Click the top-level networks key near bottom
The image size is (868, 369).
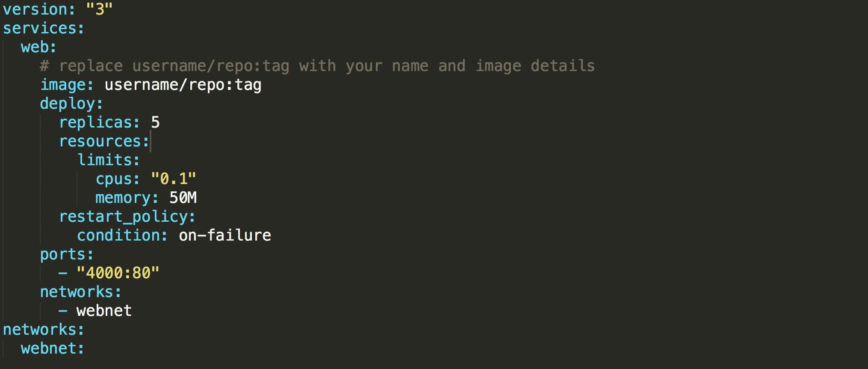tap(40, 330)
